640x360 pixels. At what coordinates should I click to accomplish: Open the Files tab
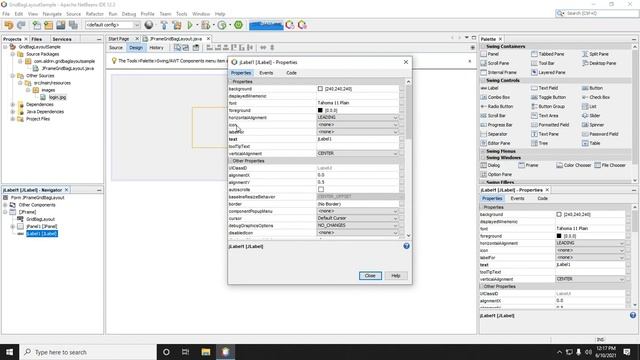coord(37,39)
